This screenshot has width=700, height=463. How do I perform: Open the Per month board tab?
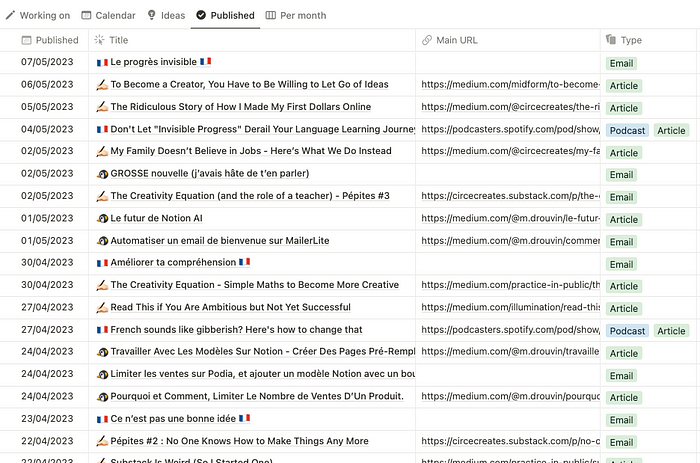pos(296,15)
